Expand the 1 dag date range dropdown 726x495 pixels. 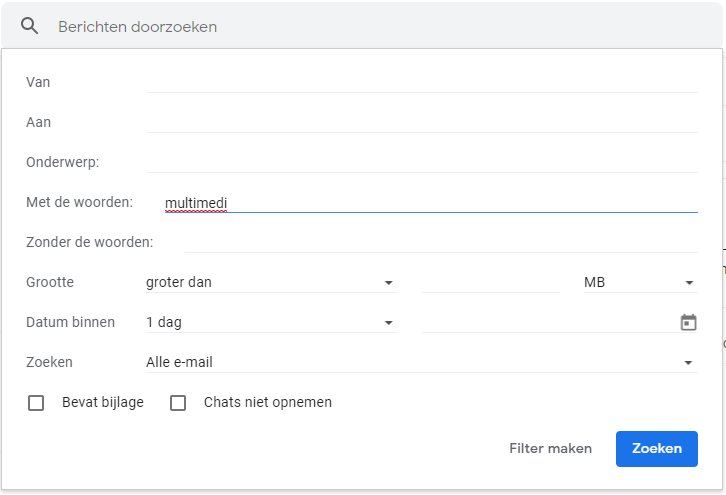click(272, 322)
